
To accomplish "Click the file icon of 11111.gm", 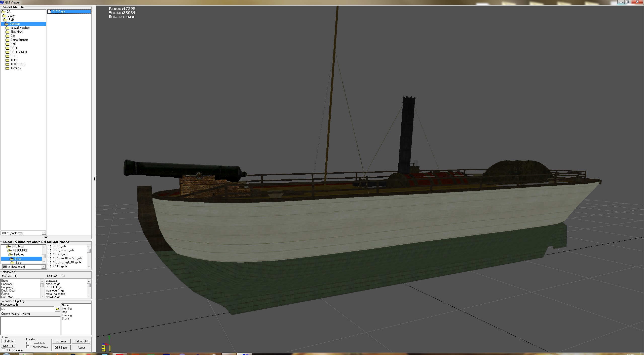I will (49, 11).
